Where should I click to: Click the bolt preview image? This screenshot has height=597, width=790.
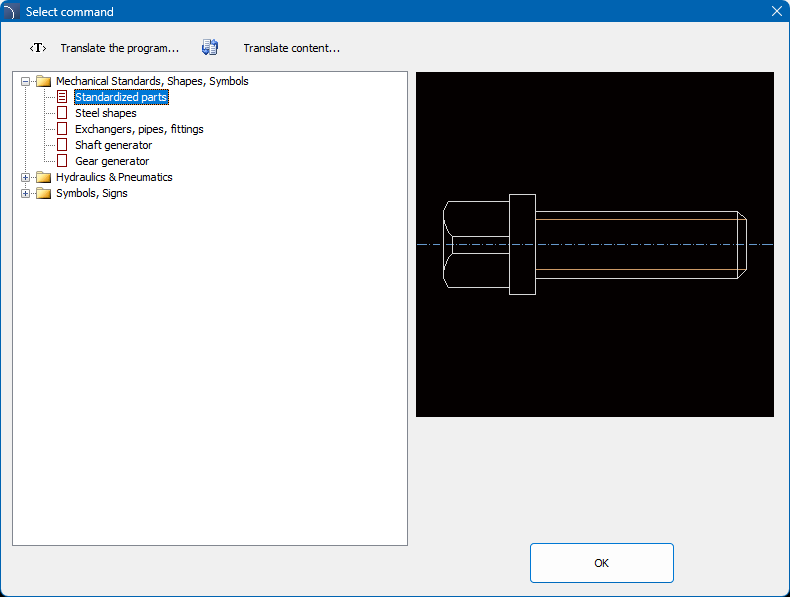point(594,244)
